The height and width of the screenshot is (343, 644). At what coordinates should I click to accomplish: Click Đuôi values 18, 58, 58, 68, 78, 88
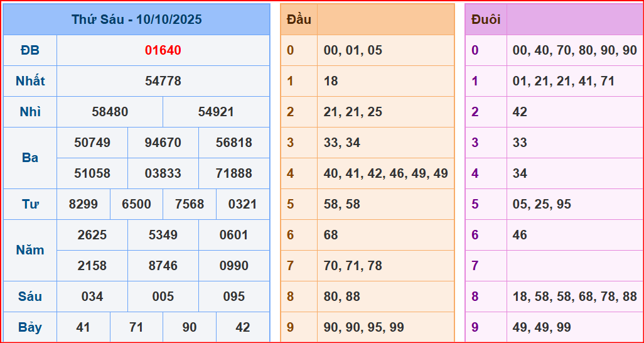click(574, 297)
